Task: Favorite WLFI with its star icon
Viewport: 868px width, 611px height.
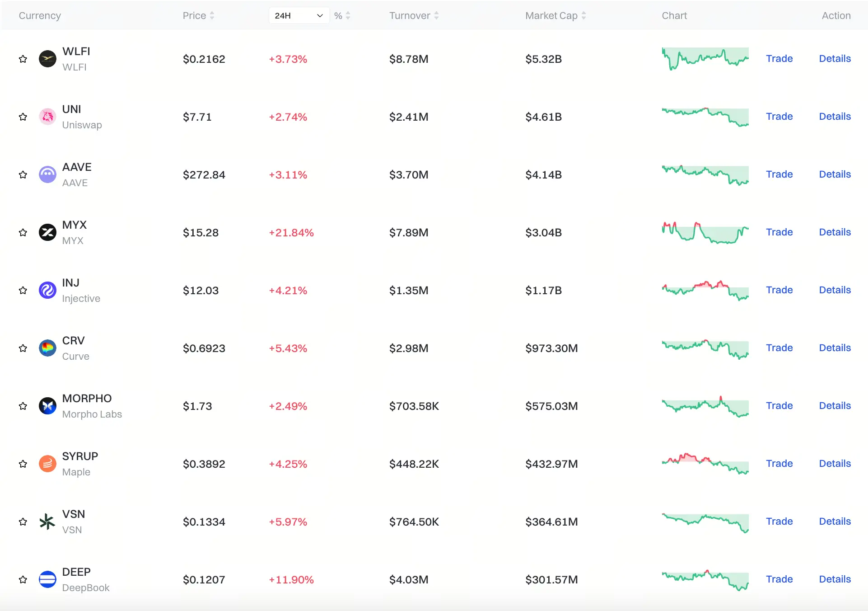Action: coord(23,59)
